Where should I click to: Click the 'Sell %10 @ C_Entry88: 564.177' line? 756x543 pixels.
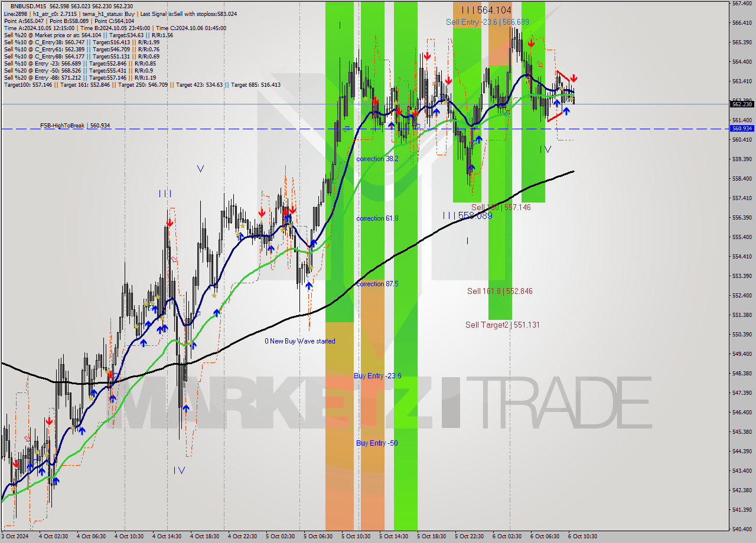82,56
